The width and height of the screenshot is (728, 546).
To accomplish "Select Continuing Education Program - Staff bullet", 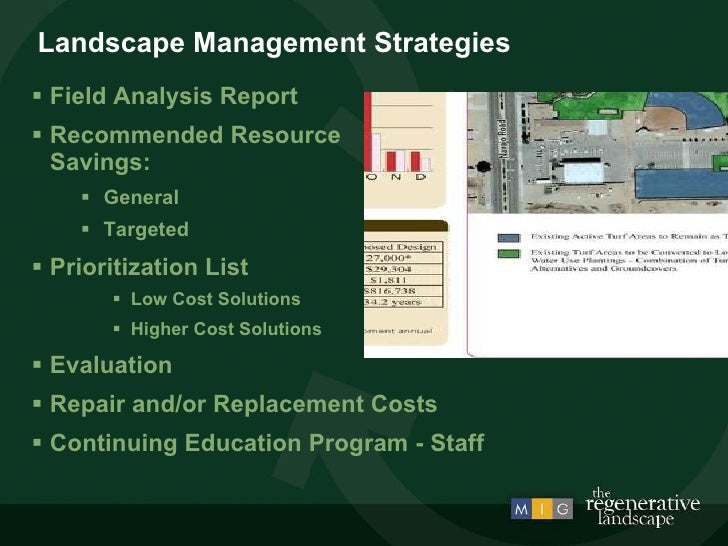I will tap(267, 442).
